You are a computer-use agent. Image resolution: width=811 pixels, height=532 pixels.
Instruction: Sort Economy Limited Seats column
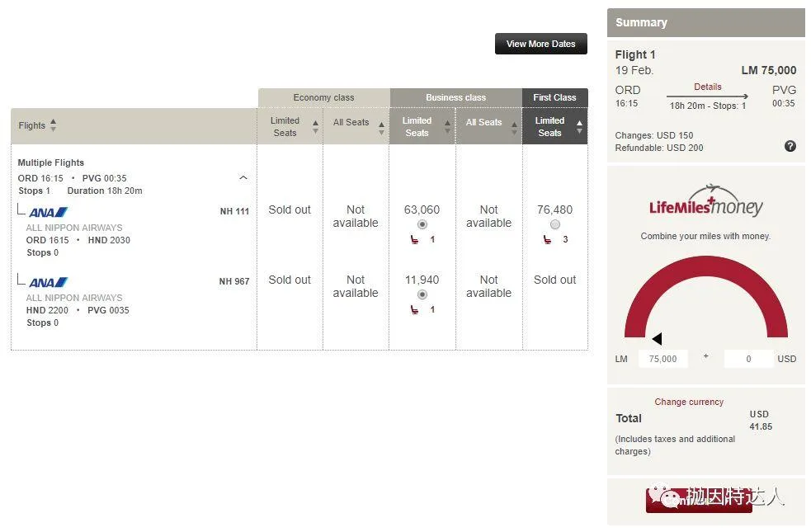pyautogui.click(x=315, y=127)
